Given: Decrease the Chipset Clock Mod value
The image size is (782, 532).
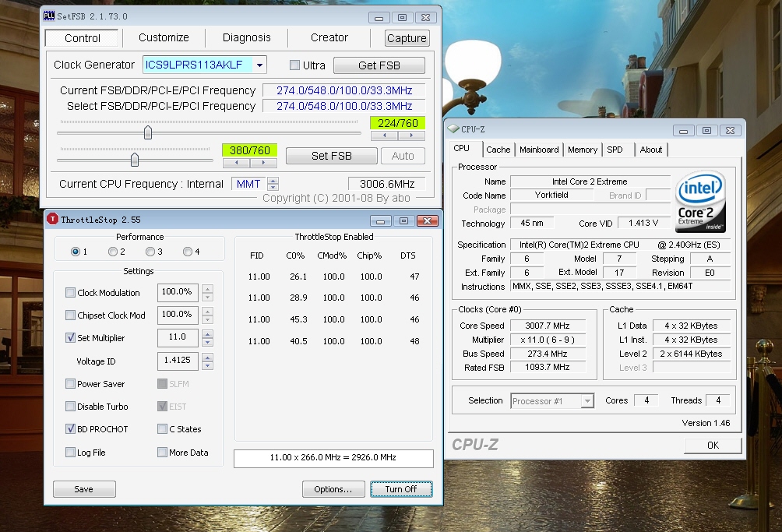Looking at the screenshot, I should (207, 319).
